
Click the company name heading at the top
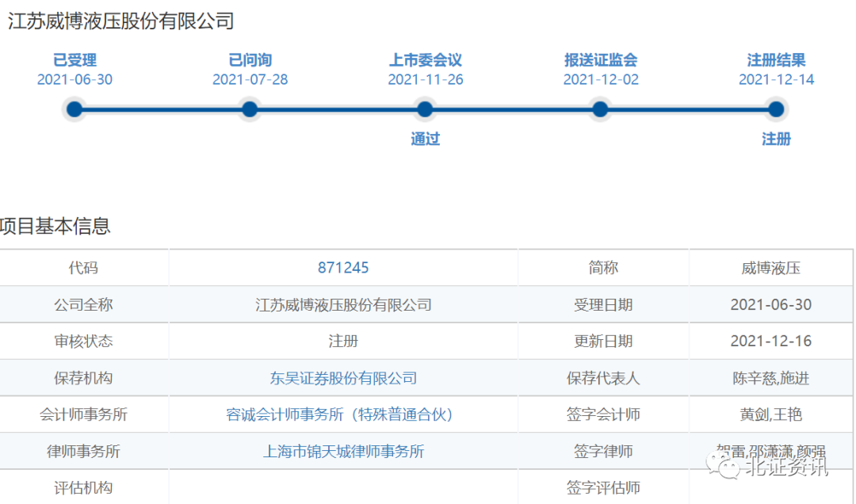(120, 21)
